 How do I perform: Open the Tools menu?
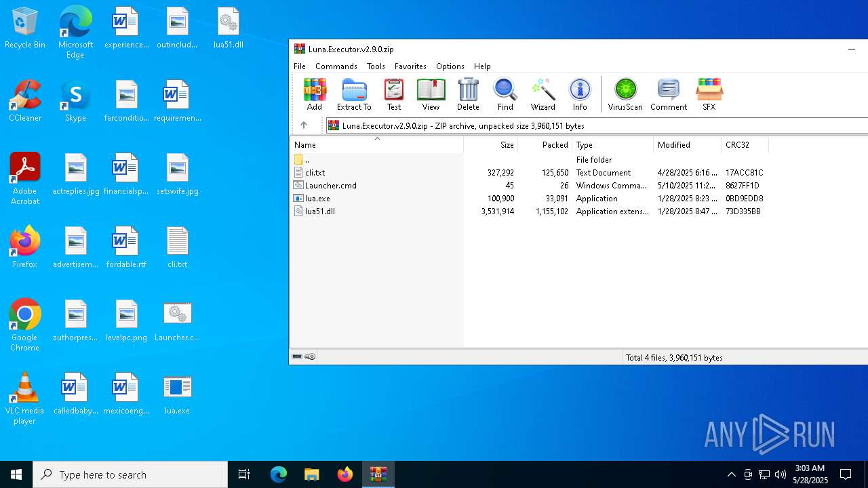[376, 66]
